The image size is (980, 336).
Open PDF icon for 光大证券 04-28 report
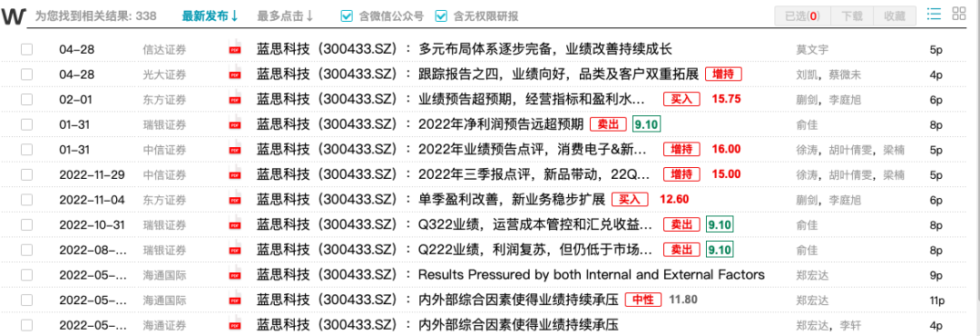point(235,74)
